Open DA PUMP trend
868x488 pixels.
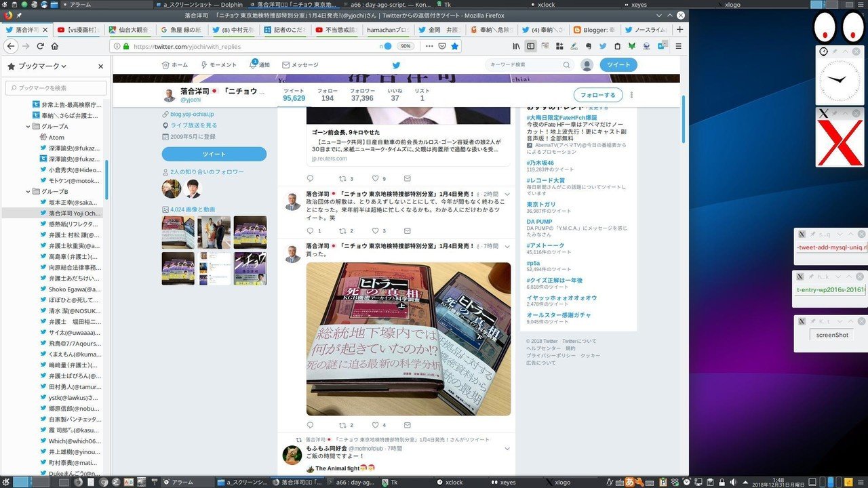pyautogui.click(x=540, y=222)
